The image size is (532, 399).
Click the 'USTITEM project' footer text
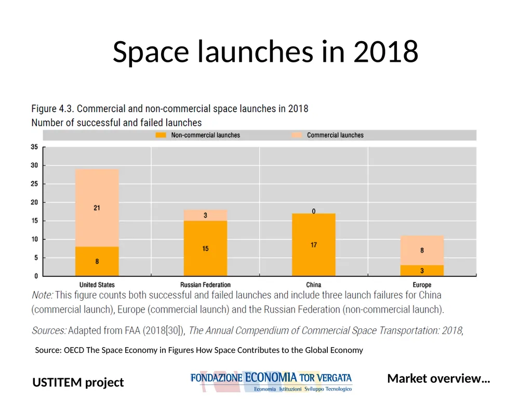click(x=78, y=382)
